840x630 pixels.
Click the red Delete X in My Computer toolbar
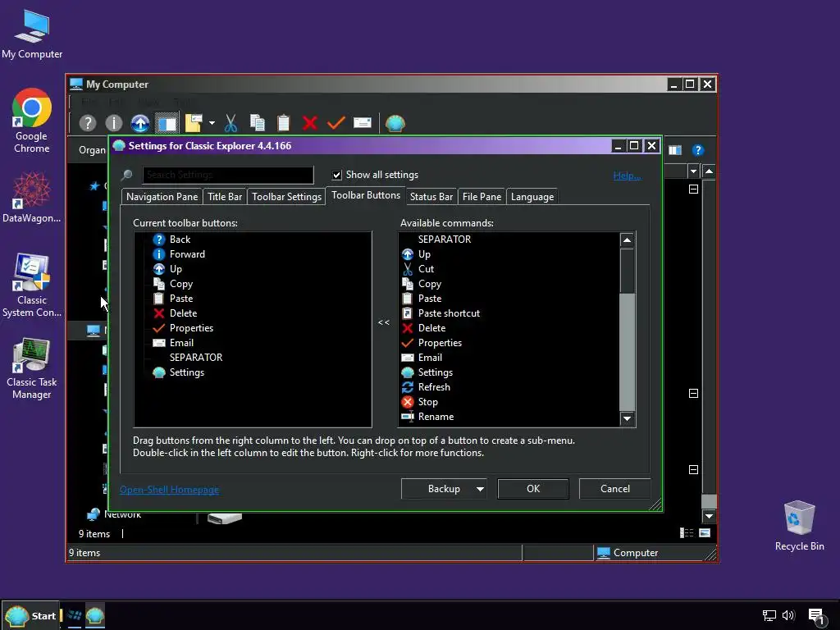pyautogui.click(x=309, y=123)
